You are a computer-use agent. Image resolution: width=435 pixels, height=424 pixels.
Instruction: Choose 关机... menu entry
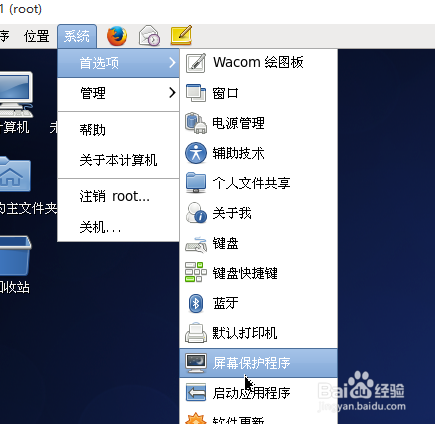click(x=118, y=227)
